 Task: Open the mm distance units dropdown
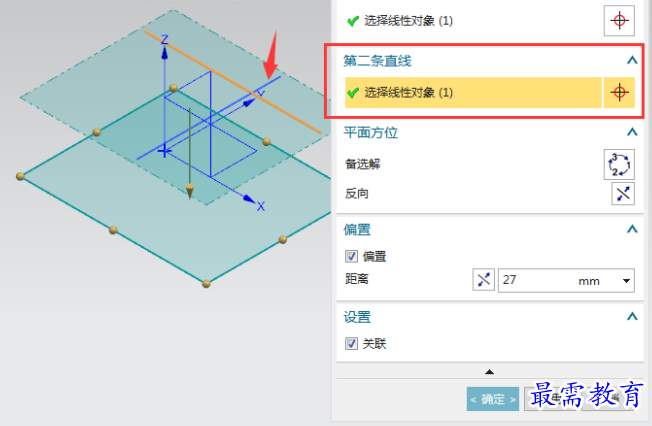click(x=626, y=281)
